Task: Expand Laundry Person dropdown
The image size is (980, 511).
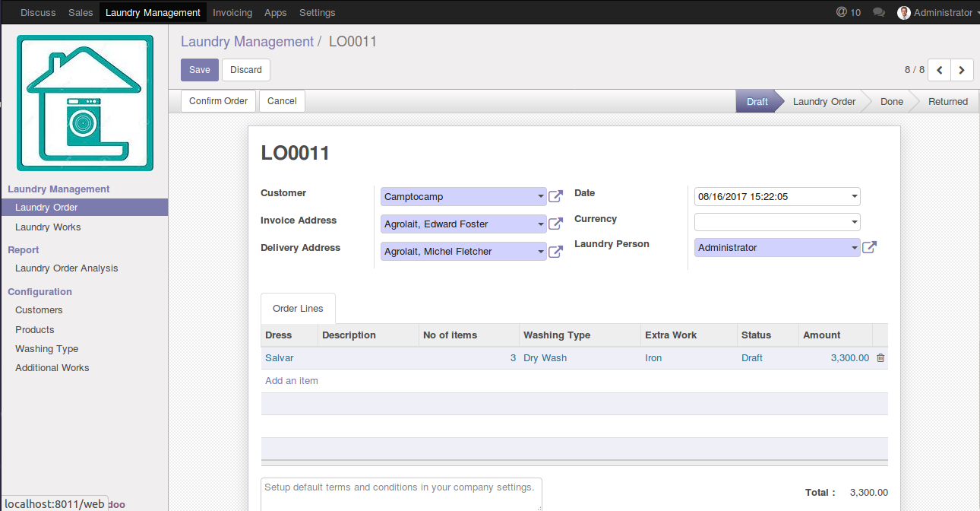Action: 855,247
